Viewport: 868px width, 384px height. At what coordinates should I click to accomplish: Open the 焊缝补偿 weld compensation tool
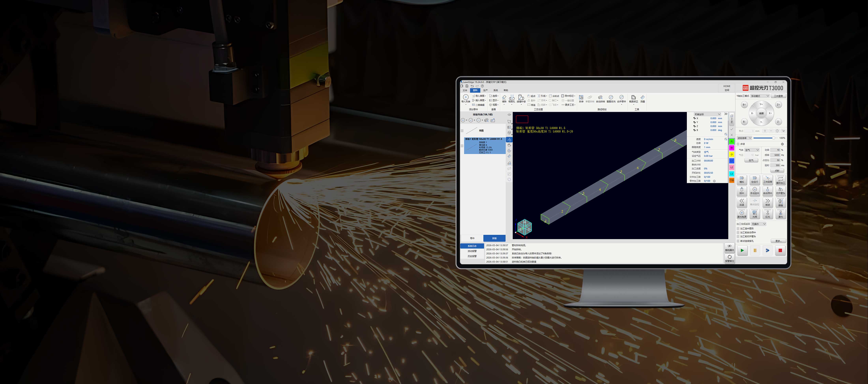pyautogui.click(x=521, y=99)
